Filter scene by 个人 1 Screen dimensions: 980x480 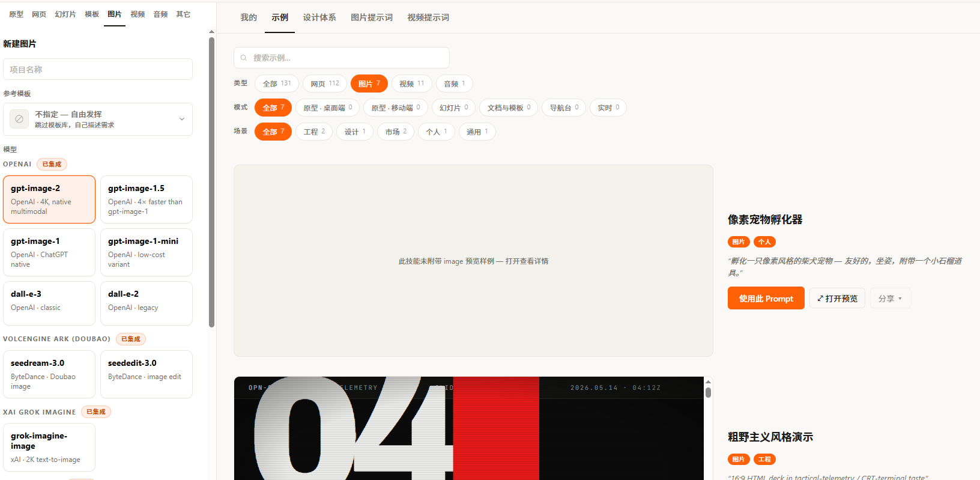click(x=437, y=132)
